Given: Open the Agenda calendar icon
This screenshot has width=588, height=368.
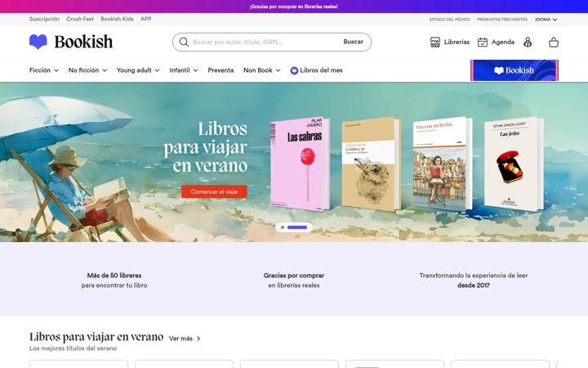Looking at the screenshot, I should (x=483, y=42).
